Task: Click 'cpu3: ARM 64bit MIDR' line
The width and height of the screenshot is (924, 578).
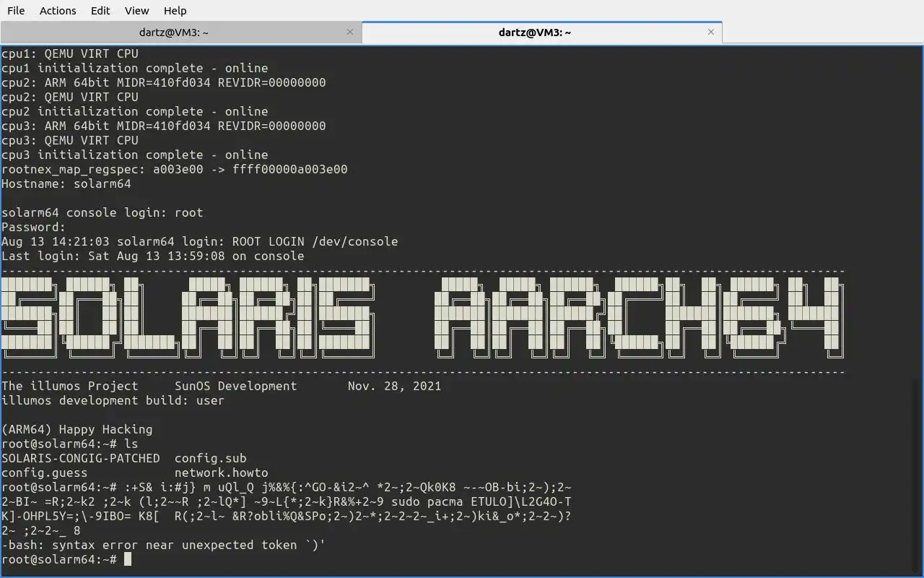Action: point(164,126)
